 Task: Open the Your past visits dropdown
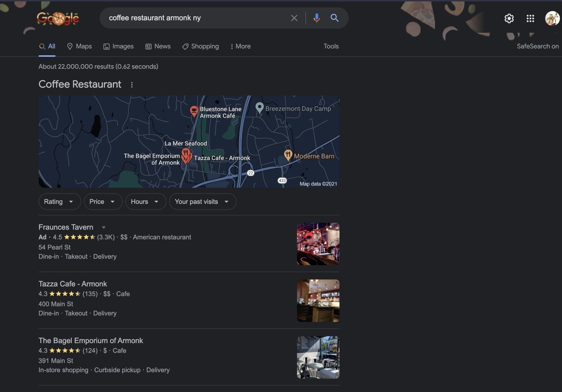pos(203,201)
